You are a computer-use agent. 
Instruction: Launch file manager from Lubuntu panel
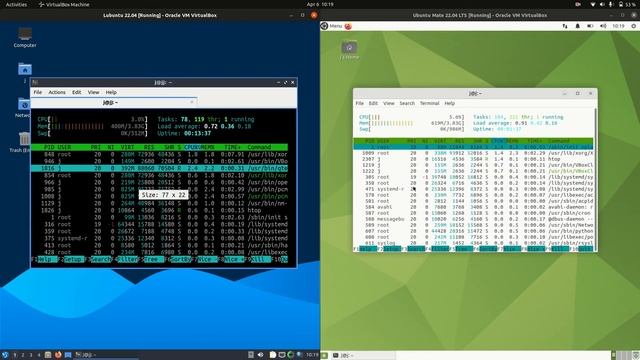48,355
